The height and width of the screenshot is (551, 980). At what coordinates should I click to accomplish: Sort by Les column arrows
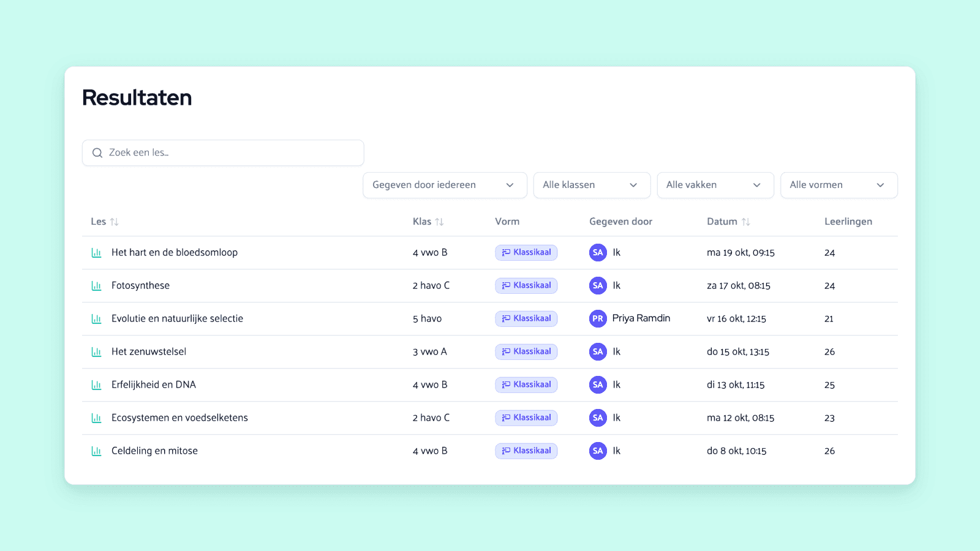coord(115,222)
